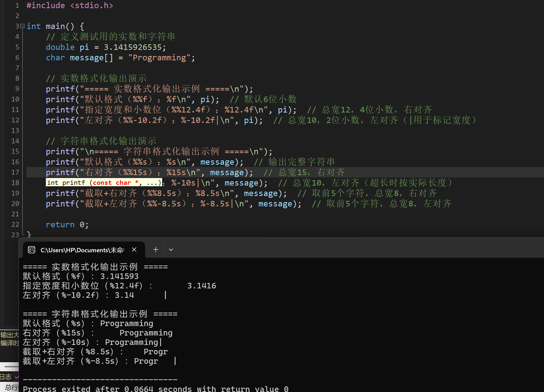Click line number 10 in the gutter

(15, 99)
